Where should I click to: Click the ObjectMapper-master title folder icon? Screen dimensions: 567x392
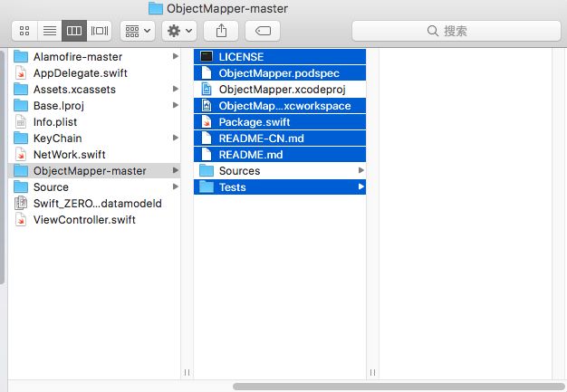tap(156, 8)
